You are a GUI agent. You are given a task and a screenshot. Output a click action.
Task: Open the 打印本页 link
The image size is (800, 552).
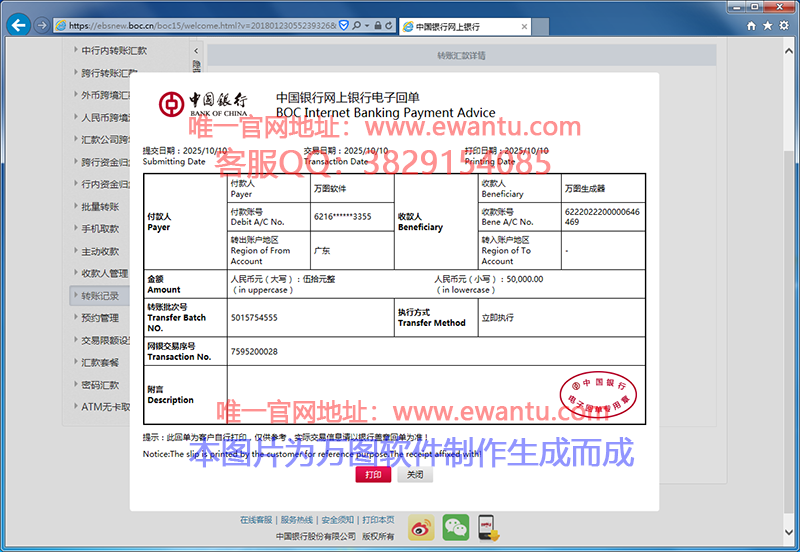(x=378, y=519)
